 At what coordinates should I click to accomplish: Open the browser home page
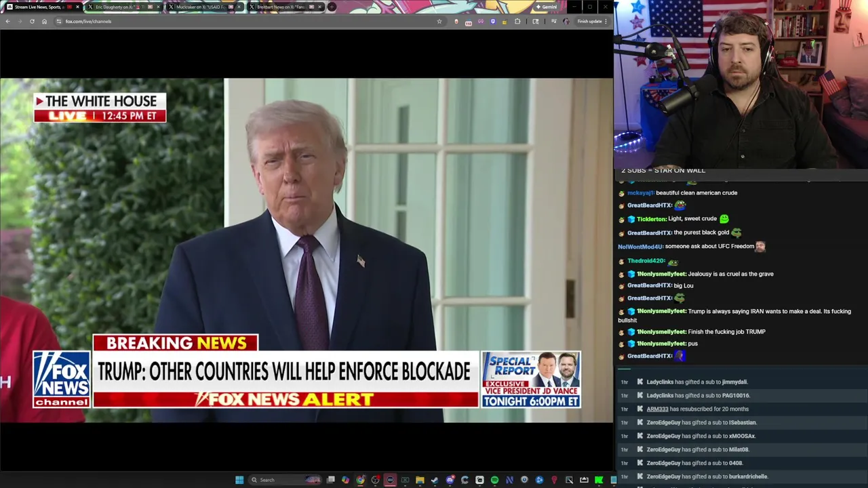pos(44,21)
